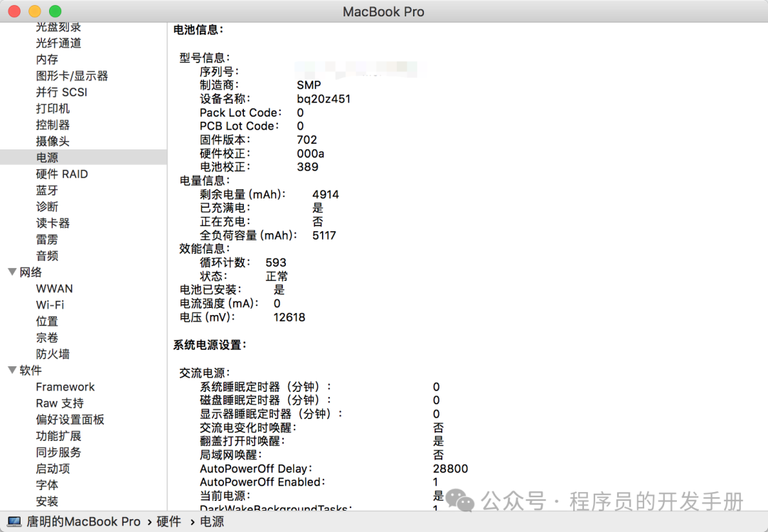Click full charge capacity value 5117
The image size is (768, 532).
coord(324,235)
